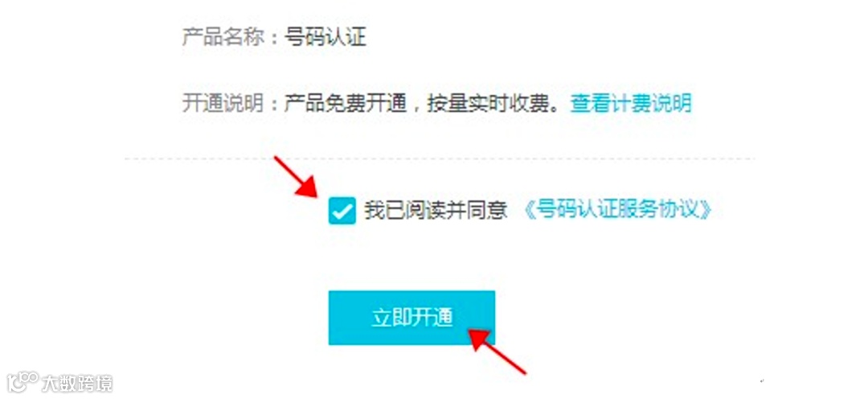
Task: Click the 大数跨境 watermark text
Action: tap(77, 384)
